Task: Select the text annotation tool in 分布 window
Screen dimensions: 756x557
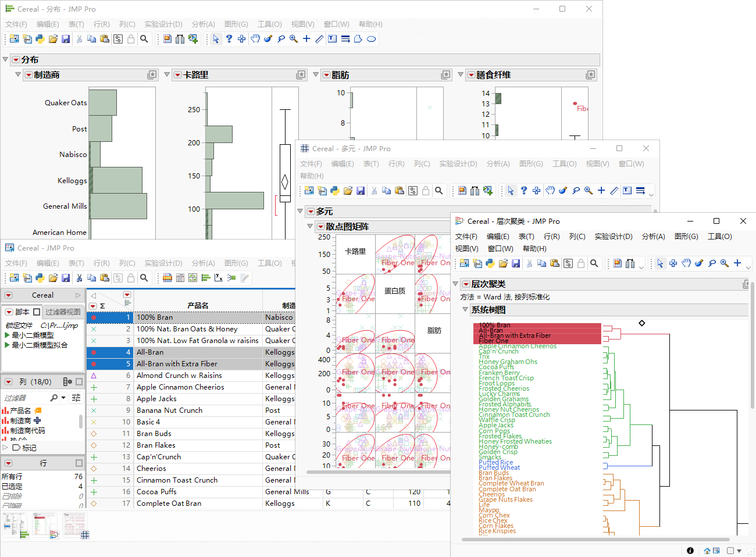Action: (332, 39)
